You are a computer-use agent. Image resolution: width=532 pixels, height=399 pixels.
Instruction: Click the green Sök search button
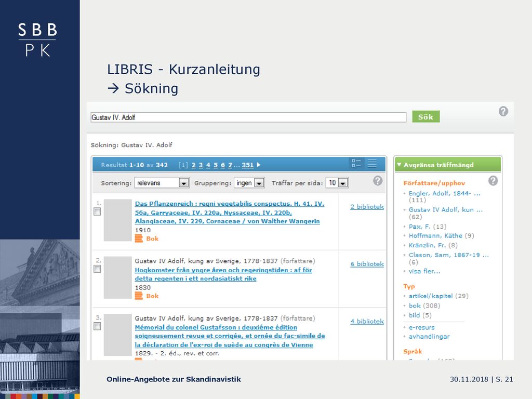tap(425, 117)
